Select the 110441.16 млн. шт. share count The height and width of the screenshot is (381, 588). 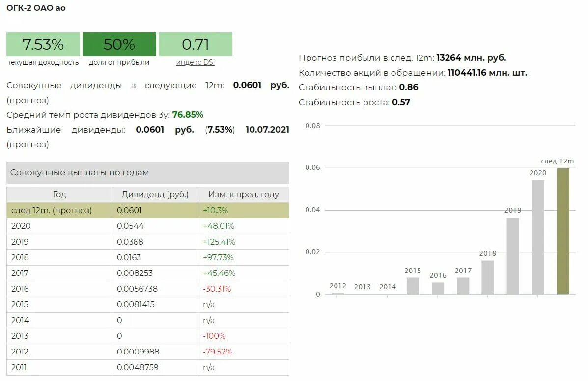pos(487,73)
